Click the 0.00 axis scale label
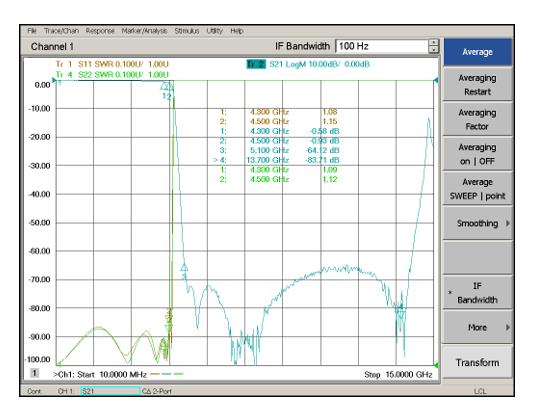This screenshot has width=535, height=414. (x=42, y=85)
